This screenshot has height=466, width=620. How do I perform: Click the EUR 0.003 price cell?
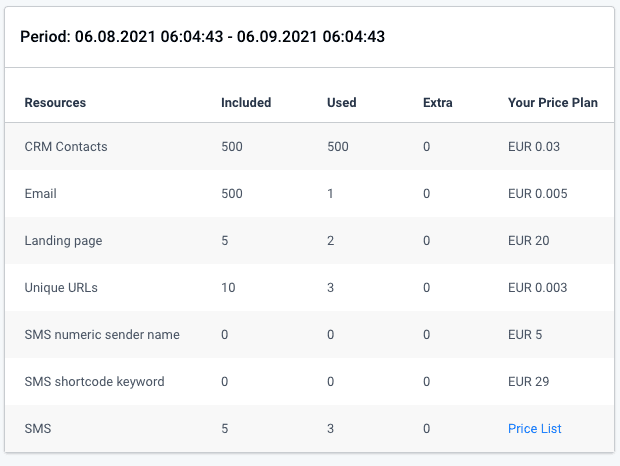click(x=538, y=288)
